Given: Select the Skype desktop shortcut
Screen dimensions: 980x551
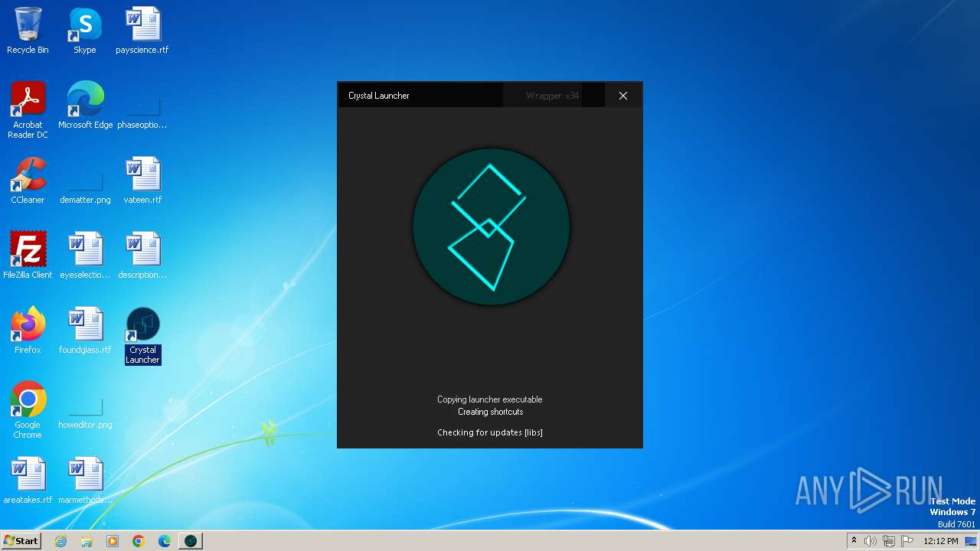Looking at the screenshot, I should (85, 31).
